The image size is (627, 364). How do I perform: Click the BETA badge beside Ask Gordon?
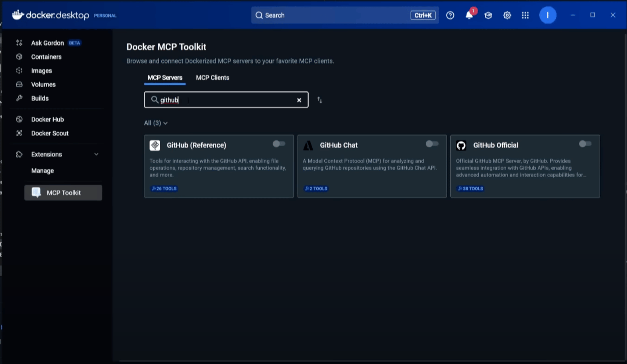[75, 43]
